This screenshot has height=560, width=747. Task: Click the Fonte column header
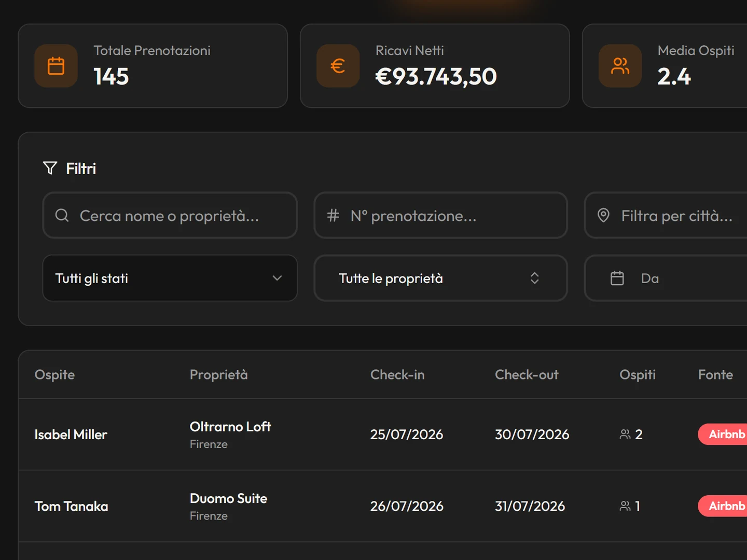[x=715, y=375]
